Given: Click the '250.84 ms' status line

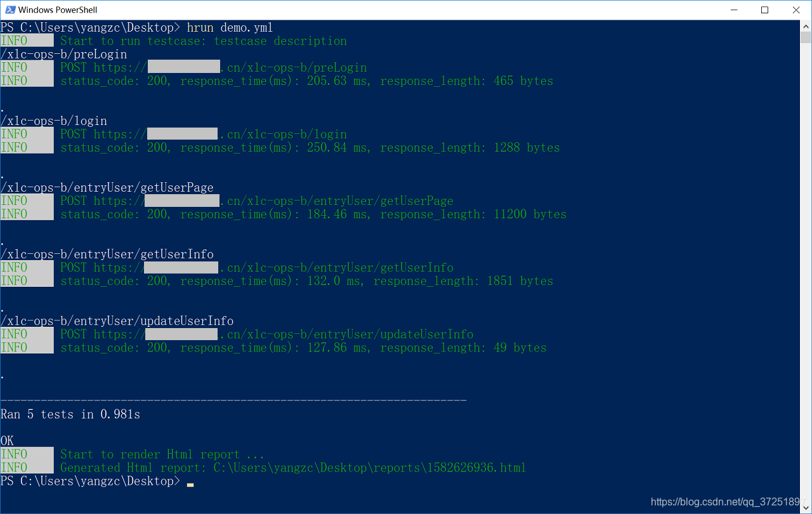Looking at the screenshot, I should point(310,147).
